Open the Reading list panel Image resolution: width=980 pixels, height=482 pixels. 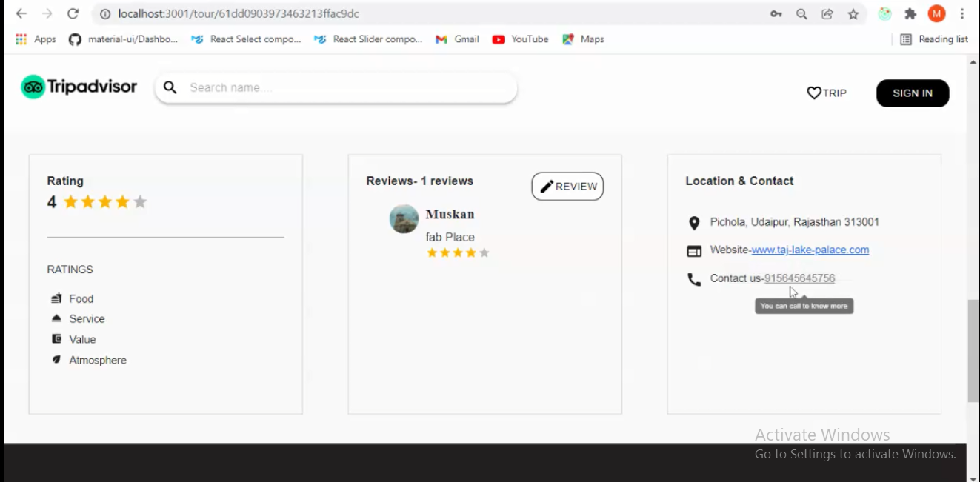click(x=935, y=39)
